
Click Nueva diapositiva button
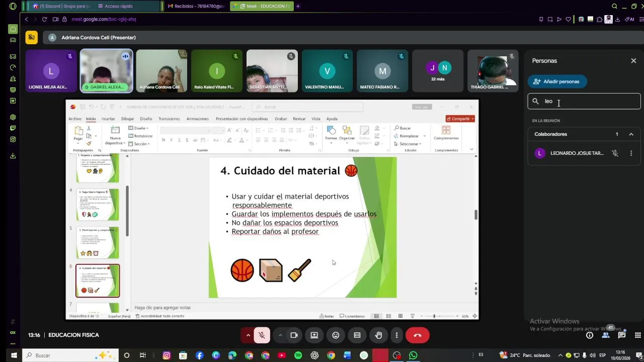pyautogui.click(x=115, y=135)
